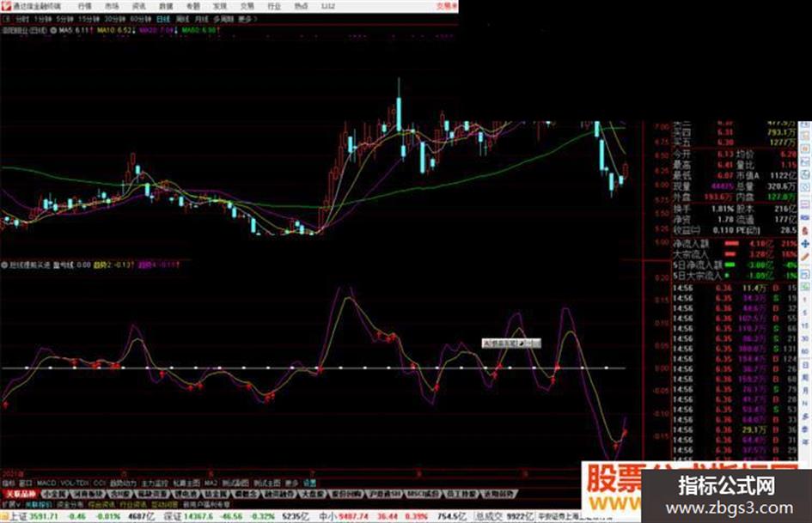812x523 pixels.
Task: Open the 行情 menu
Action: tap(85, 7)
